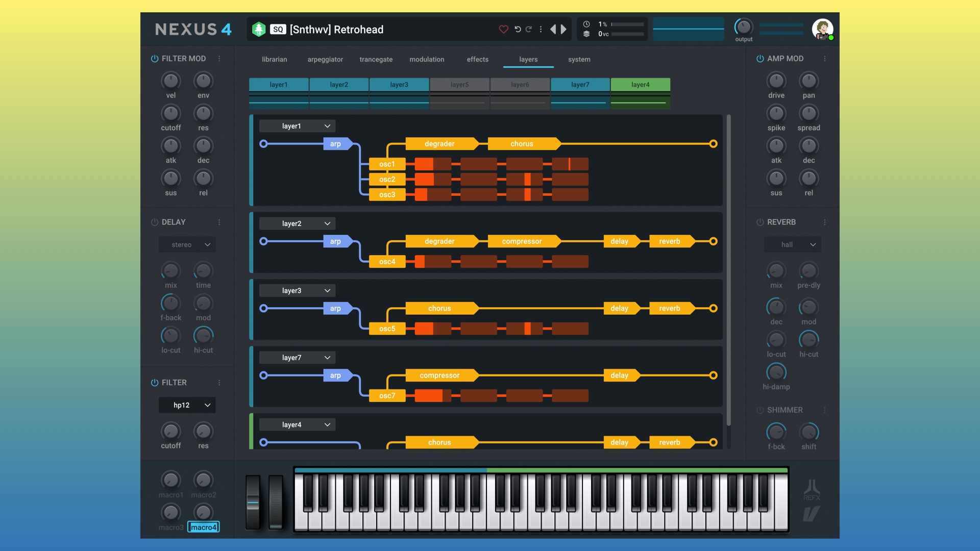Screen dimensions: 980x551
Task: Open DELAY section options dots
Action: point(219,222)
